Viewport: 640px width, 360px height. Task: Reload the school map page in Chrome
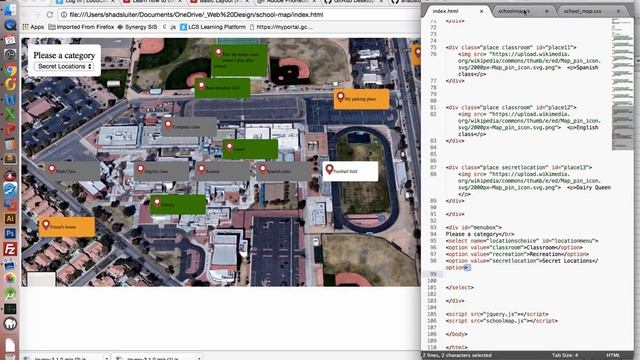50,15
